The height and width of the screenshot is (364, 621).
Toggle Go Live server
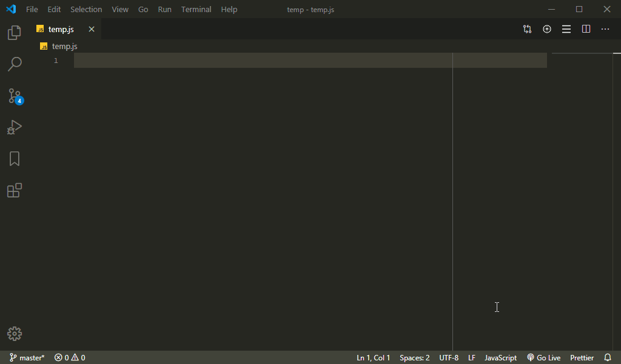[x=543, y=357]
